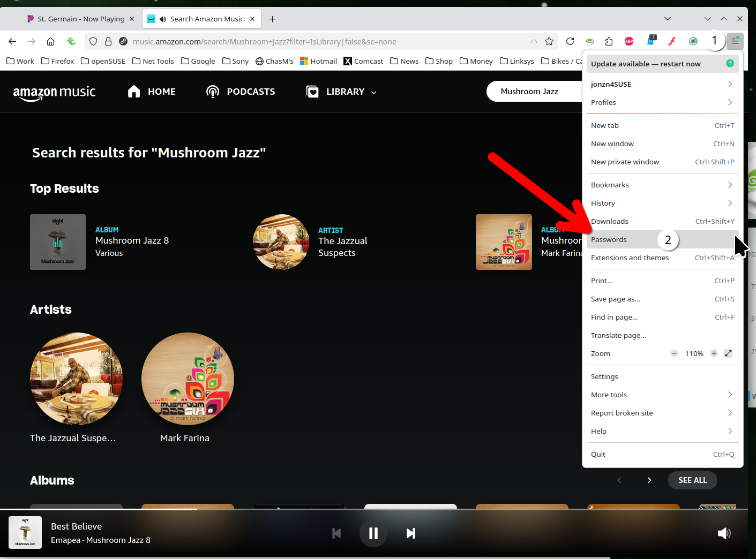This screenshot has height=559, width=756.
Task: Open the jonzn4SUSE account submenu
Action: point(662,84)
